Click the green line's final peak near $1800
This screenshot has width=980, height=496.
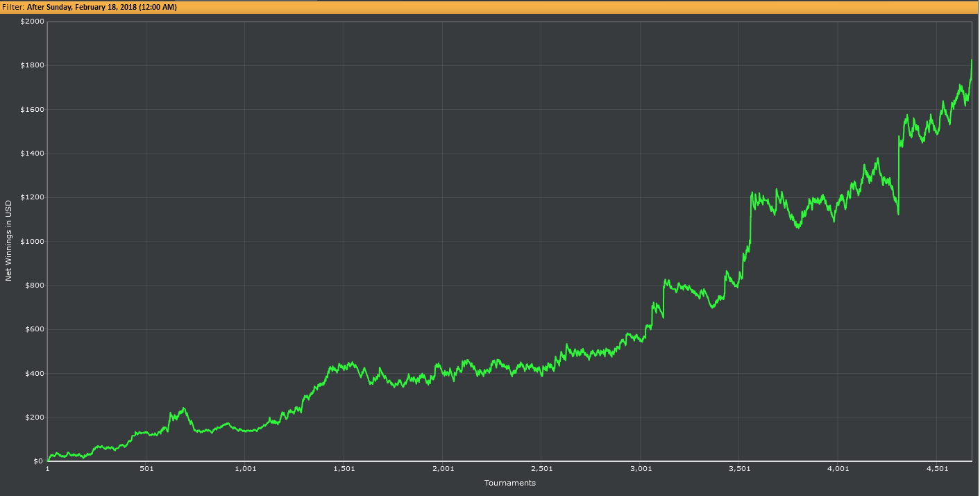pyautogui.click(x=971, y=60)
